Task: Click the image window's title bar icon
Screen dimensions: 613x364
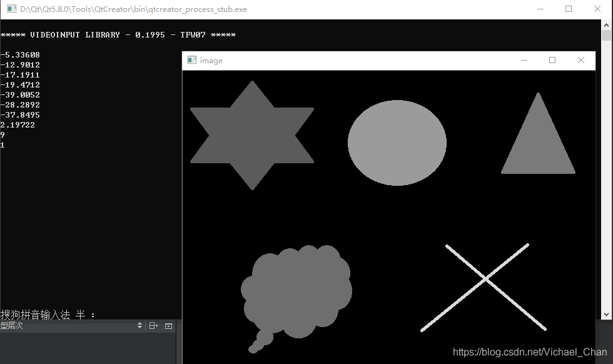Action: [191, 60]
